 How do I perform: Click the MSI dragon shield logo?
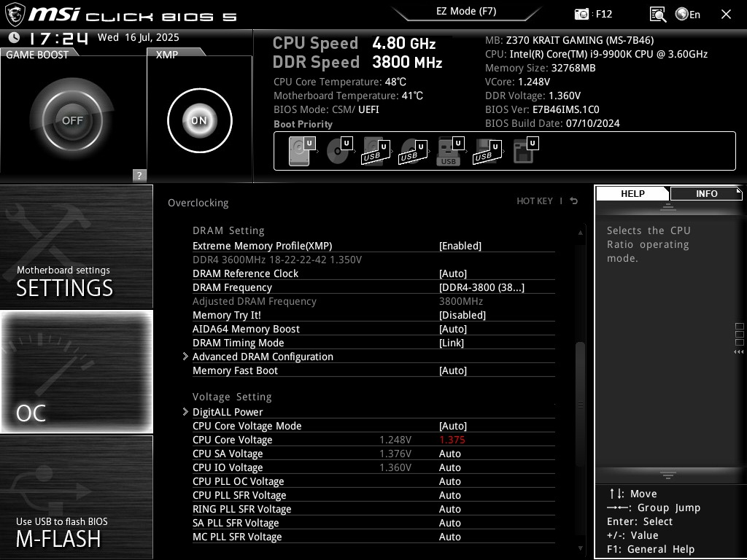15,15
